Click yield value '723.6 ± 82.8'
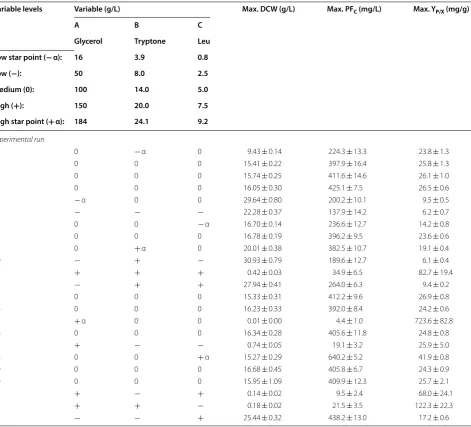Image resolution: width=471 pixels, height=427 pixels. click(434, 321)
